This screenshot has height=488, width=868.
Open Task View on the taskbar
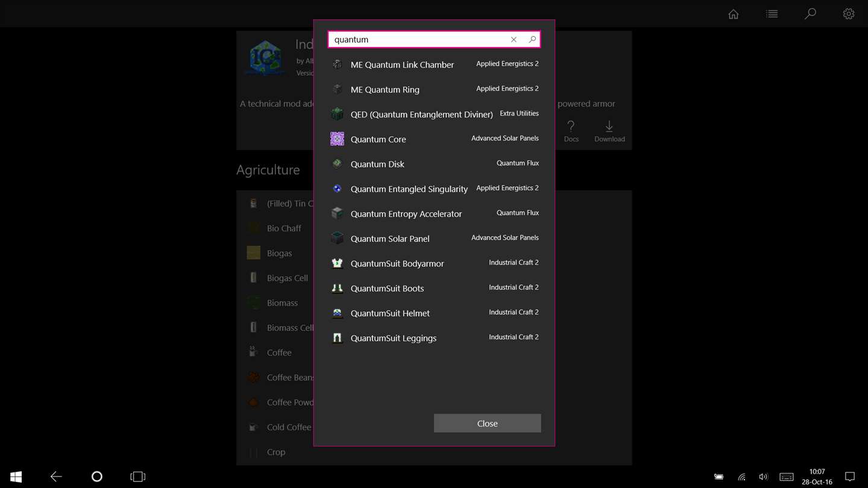[137, 477]
